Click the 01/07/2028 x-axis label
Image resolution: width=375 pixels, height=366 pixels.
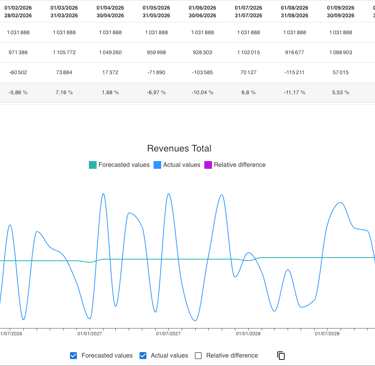click(x=327, y=334)
